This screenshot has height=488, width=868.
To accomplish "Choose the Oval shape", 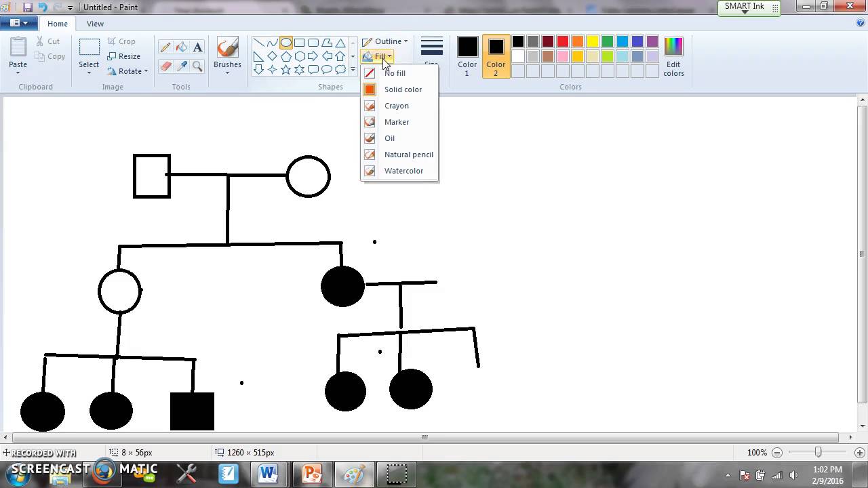I will (x=286, y=43).
